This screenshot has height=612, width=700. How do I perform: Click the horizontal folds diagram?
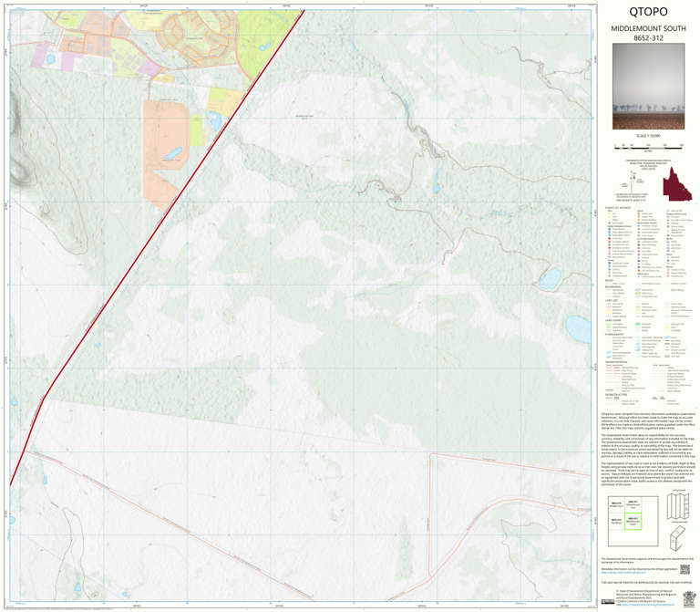(x=679, y=506)
